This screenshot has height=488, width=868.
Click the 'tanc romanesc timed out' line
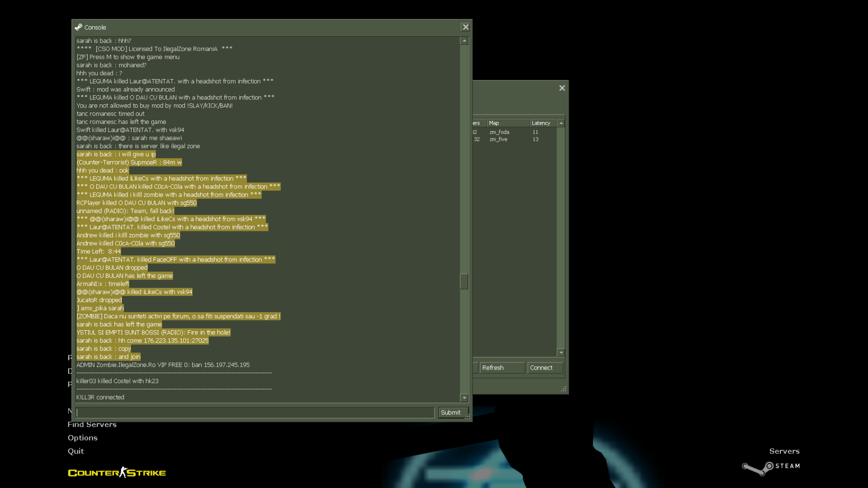tap(110, 114)
